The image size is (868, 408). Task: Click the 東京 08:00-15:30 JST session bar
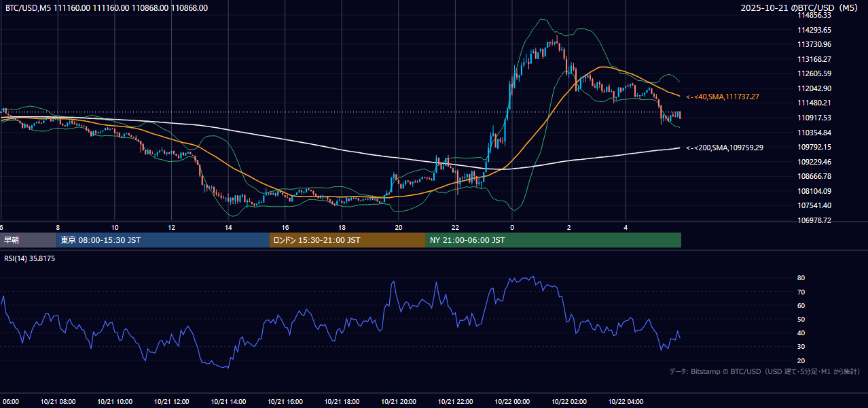pos(163,240)
